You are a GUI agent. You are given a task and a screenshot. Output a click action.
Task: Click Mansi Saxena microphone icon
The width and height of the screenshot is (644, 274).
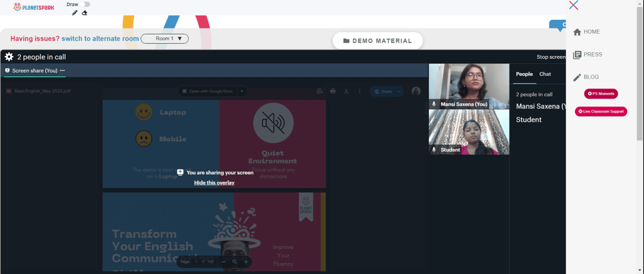coord(433,104)
